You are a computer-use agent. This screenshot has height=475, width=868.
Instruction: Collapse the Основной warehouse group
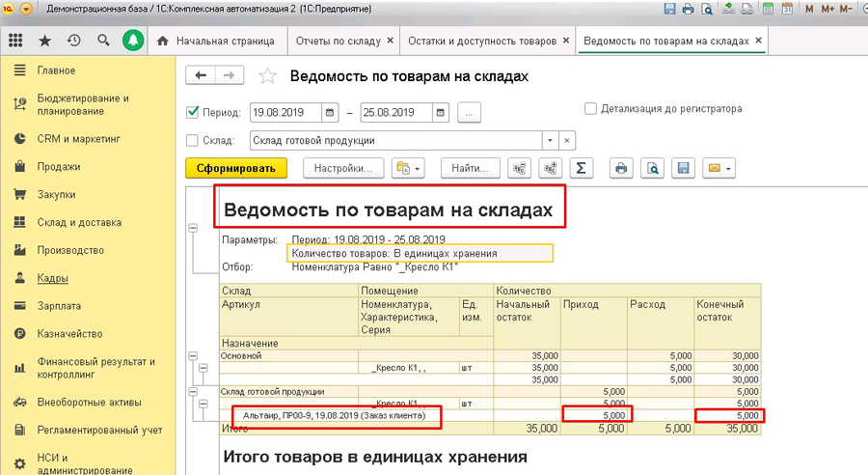(193, 356)
